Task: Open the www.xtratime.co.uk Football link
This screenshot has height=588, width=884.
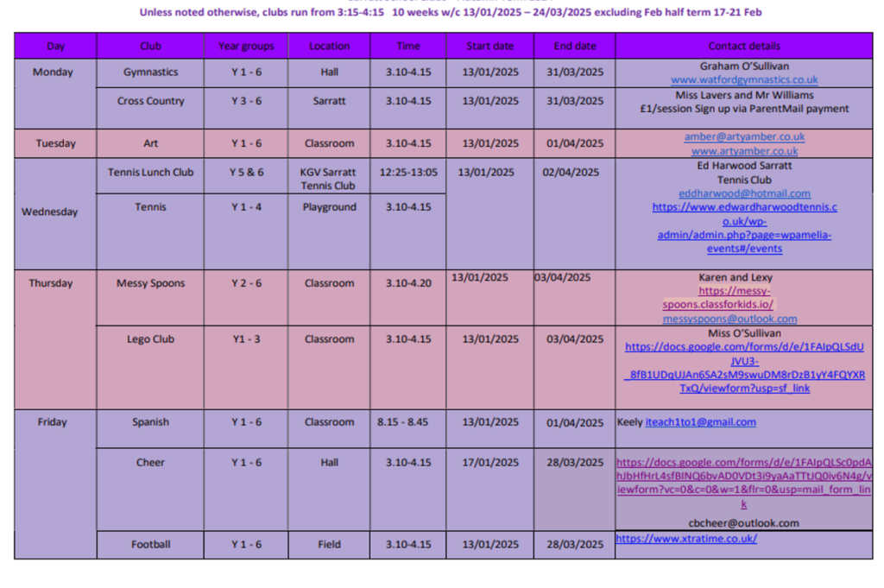Action: coord(686,538)
